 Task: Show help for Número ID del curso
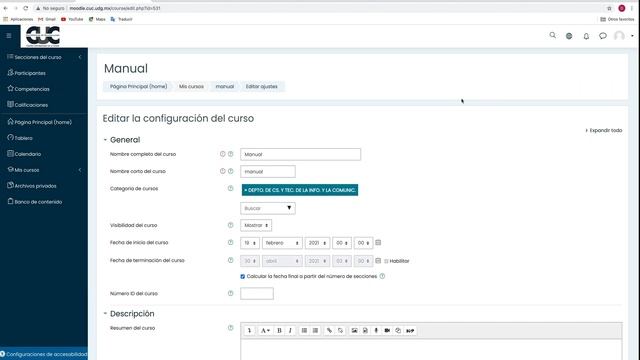tap(231, 293)
